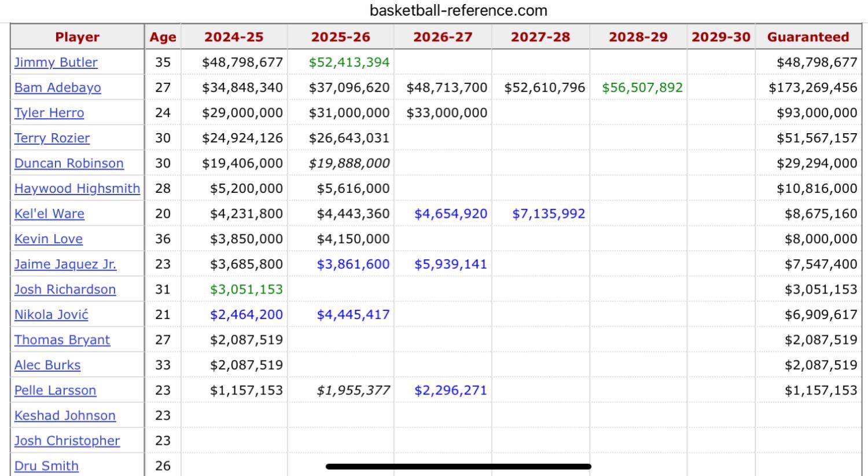Image resolution: width=868 pixels, height=476 pixels.
Task: Click the 2025-26 column header
Action: point(340,37)
